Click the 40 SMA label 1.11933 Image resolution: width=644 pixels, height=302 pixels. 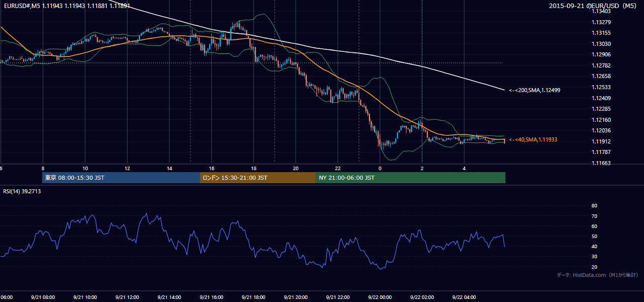(533, 139)
